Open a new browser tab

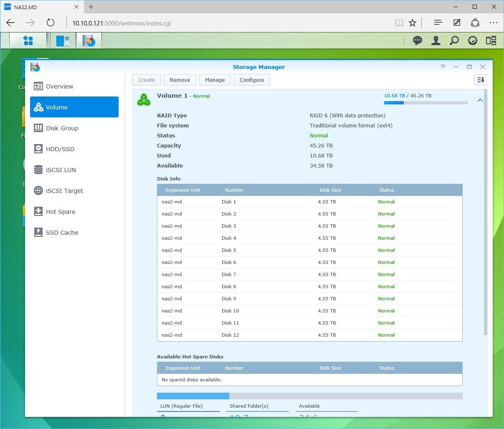pos(91,7)
